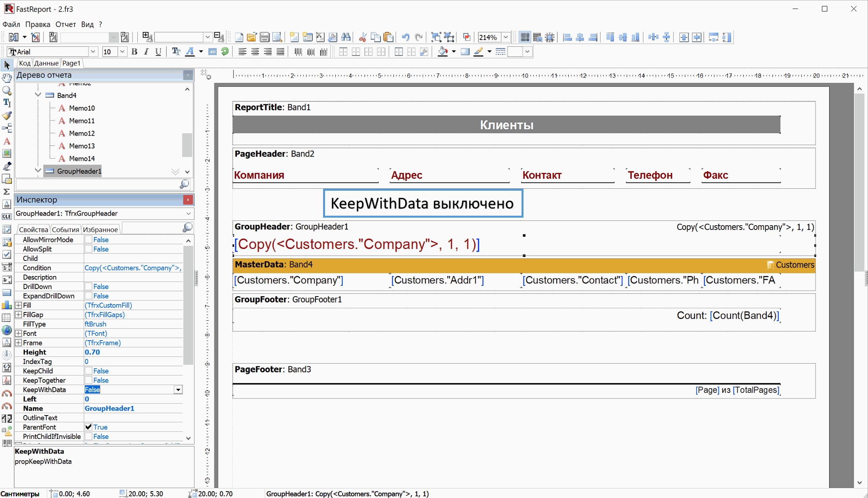Select the Zoom magnifier tool in left sidebar
868x498 pixels.
pos(7,90)
